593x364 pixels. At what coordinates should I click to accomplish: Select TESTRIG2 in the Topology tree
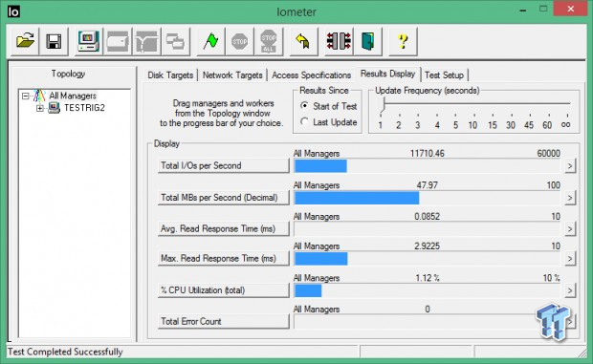click(84, 108)
